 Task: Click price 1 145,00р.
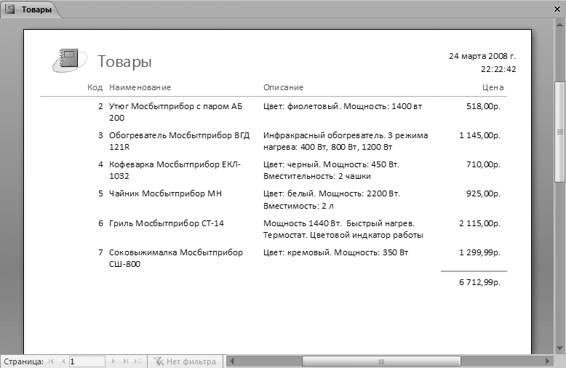click(480, 135)
